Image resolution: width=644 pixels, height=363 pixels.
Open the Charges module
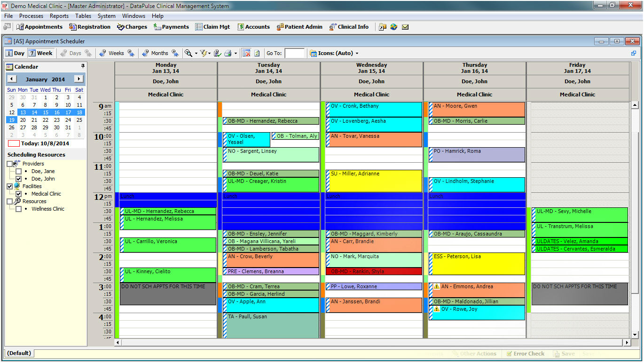point(132,27)
